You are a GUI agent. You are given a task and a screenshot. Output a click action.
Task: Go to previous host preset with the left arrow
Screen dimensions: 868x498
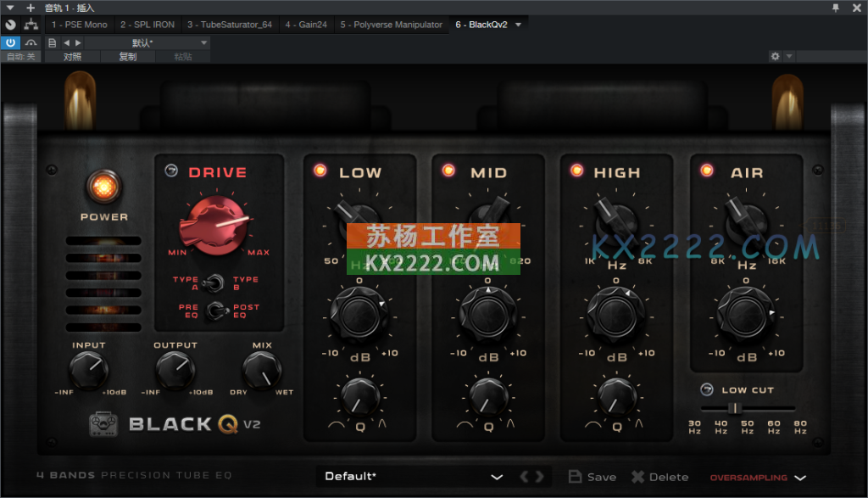[x=66, y=42]
